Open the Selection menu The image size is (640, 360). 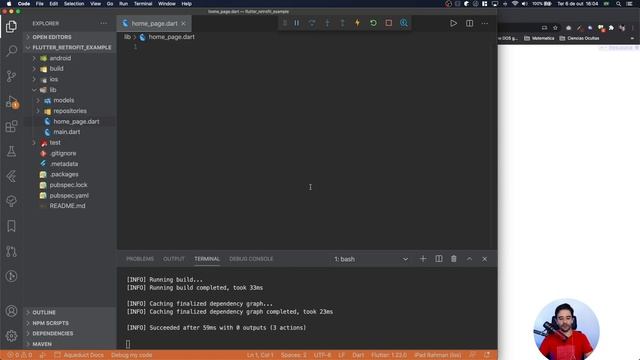pos(74,4)
